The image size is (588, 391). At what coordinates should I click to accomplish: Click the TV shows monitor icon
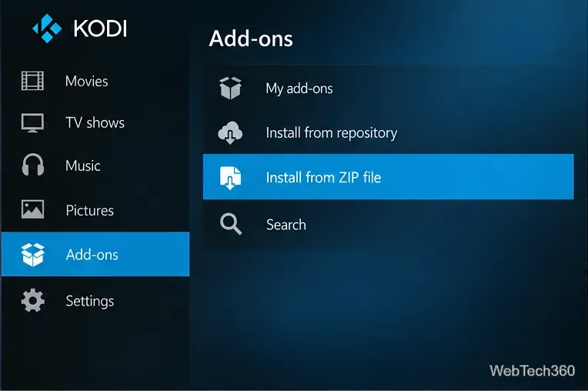click(32, 123)
